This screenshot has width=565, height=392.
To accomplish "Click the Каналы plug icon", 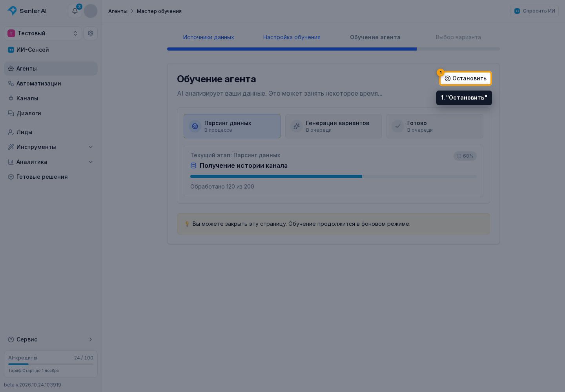I will 11,98.
